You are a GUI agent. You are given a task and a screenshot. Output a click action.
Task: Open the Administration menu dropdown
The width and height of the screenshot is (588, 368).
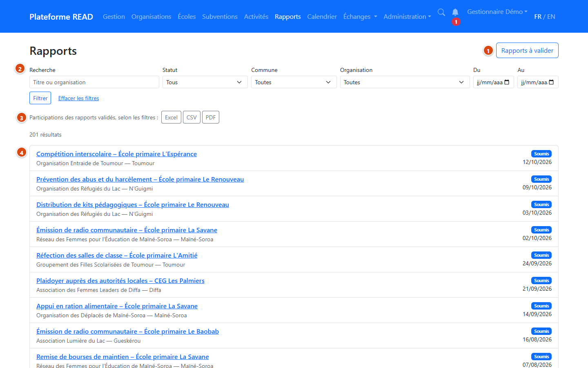click(407, 17)
